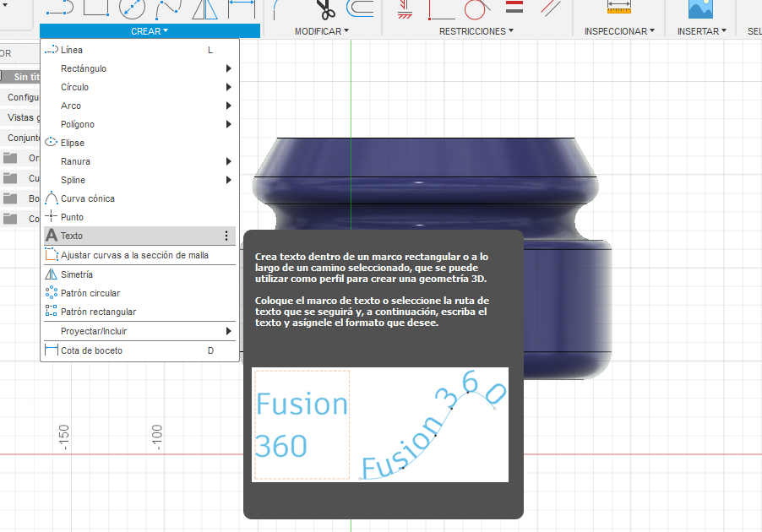Screen dimensions: 762x532
Task: Click the Fusion 360 text preview image
Action: pyautogui.click(x=380, y=425)
